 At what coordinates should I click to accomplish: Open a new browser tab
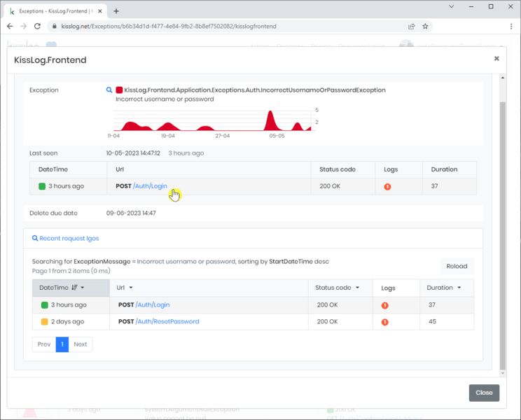click(116, 11)
